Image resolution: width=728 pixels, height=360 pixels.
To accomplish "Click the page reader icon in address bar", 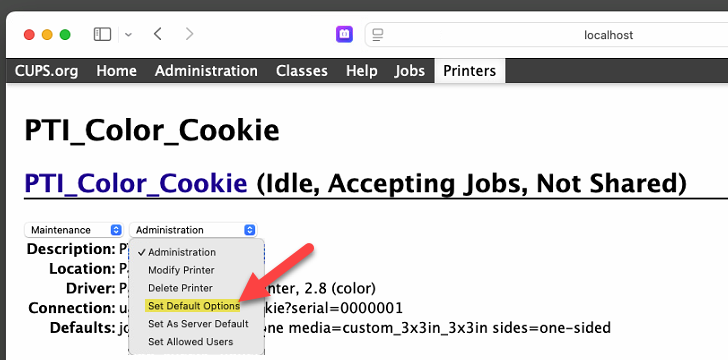I will (378, 35).
